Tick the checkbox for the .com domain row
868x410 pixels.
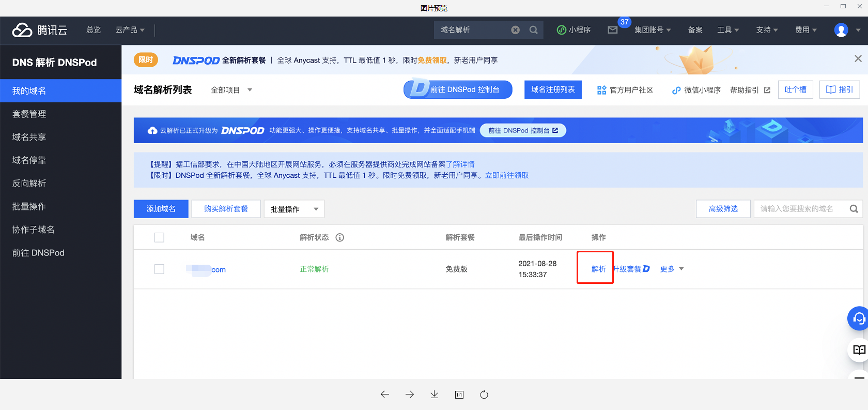pos(159,269)
